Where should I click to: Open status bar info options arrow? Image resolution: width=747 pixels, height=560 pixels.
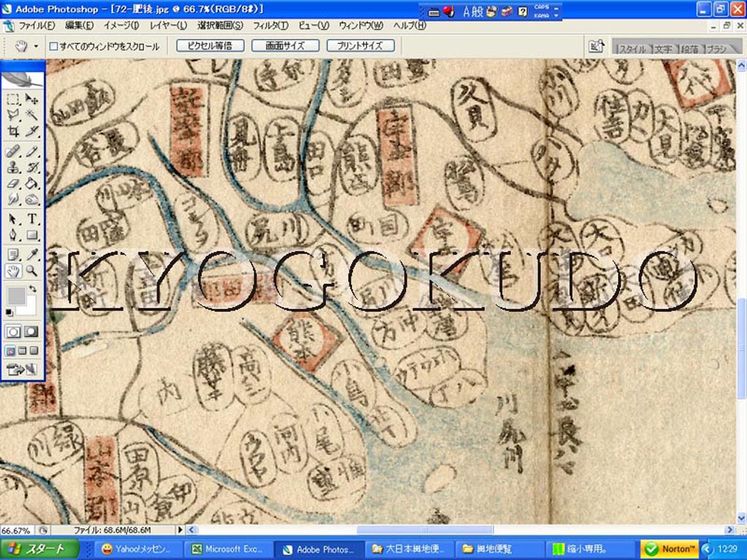(180, 529)
